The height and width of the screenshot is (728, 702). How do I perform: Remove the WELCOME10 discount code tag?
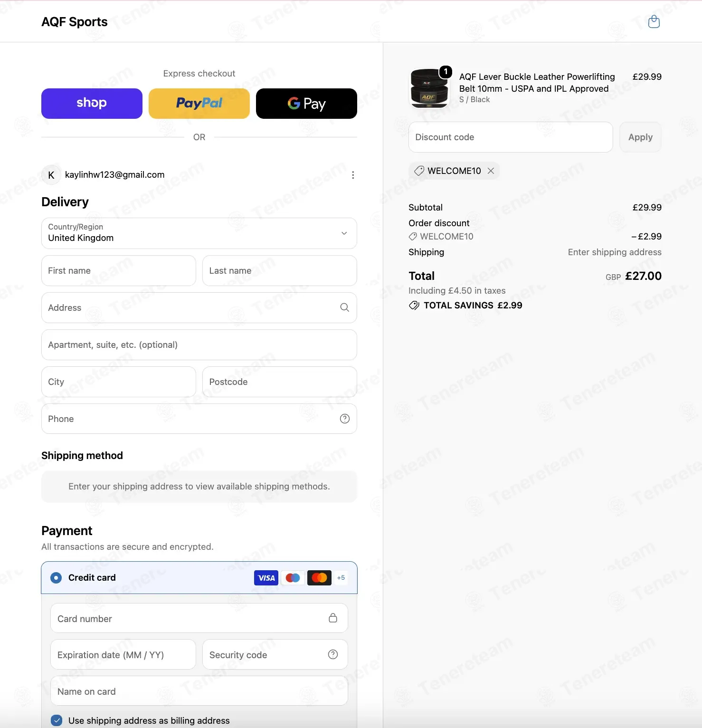point(491,171)
